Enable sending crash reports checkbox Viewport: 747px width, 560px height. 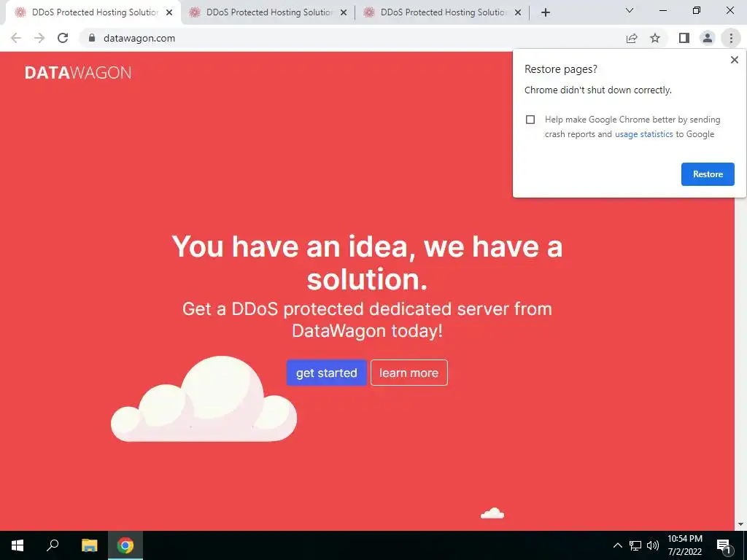pos(530,120)
